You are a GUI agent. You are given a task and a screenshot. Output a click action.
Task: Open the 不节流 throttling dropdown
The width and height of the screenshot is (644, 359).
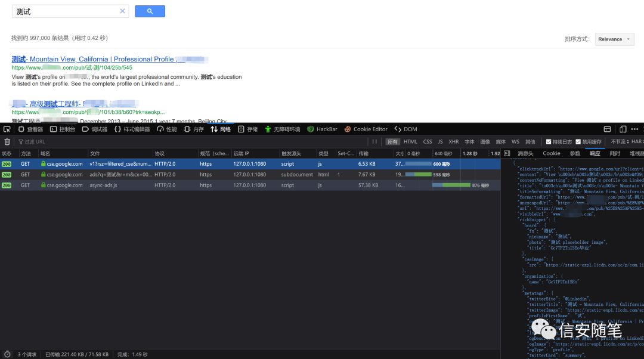click(x=620, y=142)
